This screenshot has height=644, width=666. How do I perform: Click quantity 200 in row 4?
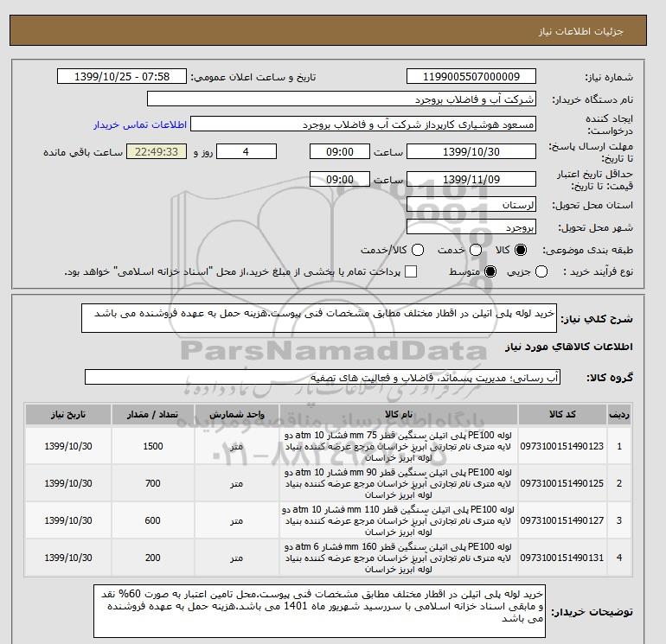click(153, 558)
